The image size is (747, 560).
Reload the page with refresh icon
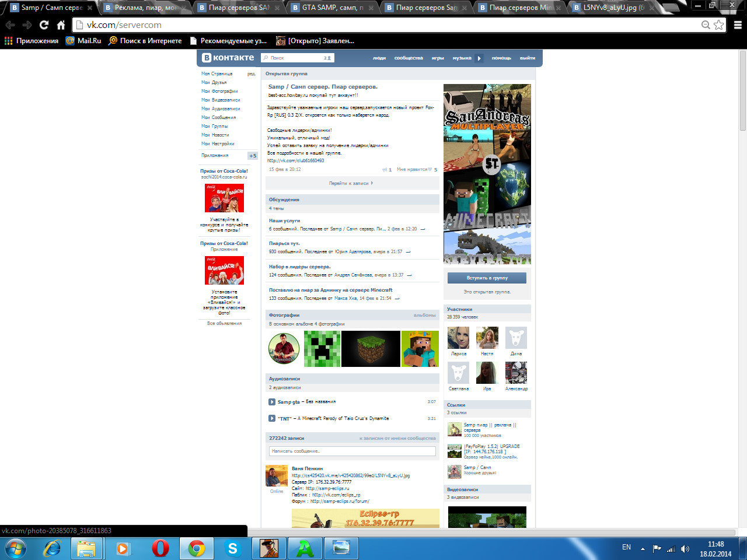point(44,25)
